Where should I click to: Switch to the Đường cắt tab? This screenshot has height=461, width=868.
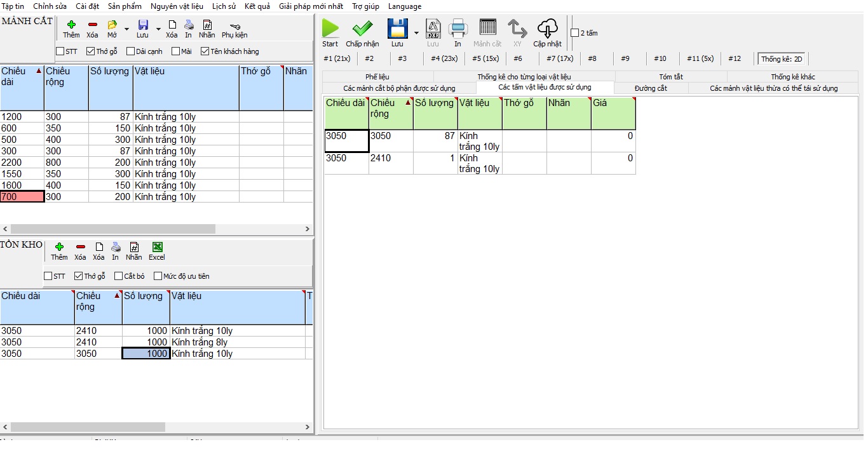click(651, 88)
